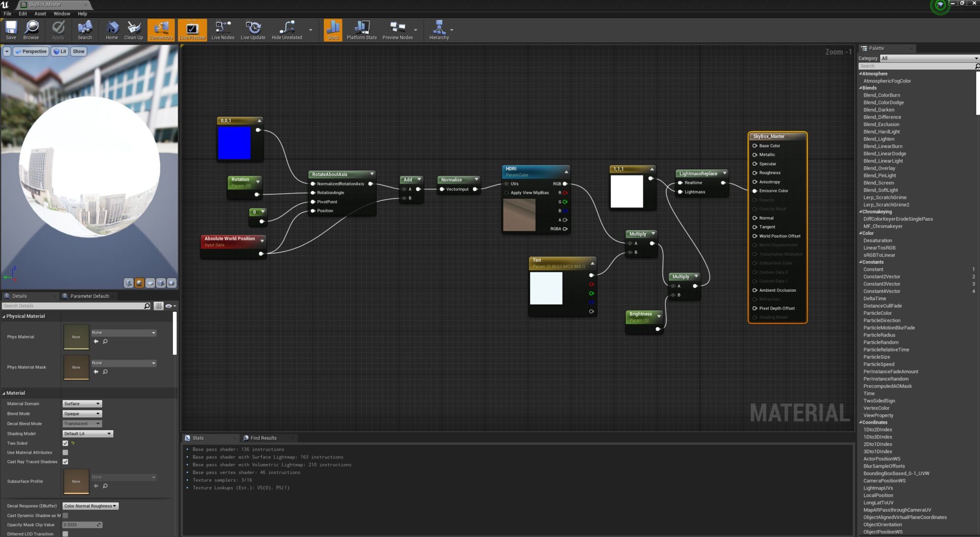Toggle the Connectors toolbar icon

[161, 30]
